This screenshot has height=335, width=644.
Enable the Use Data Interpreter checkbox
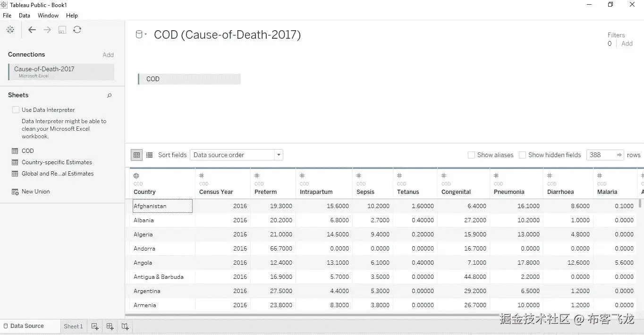[x=16, y=109]
